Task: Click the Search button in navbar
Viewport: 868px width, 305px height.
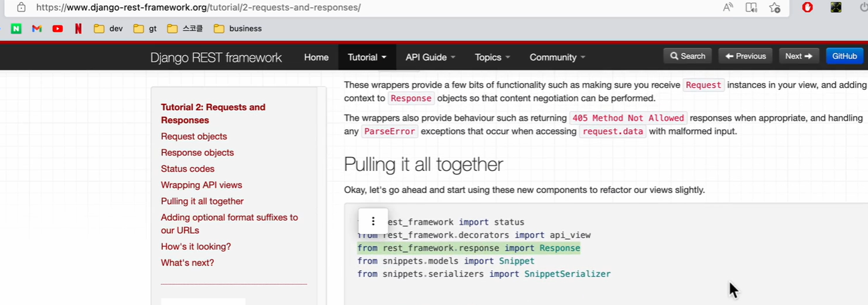Action: click(x=688, y=56)
